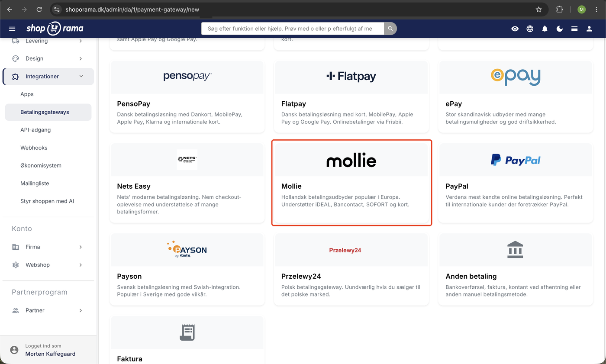Expand the Partner menu chevron
606x364 pixels.
pyautogui.click(x=81, y=310)
